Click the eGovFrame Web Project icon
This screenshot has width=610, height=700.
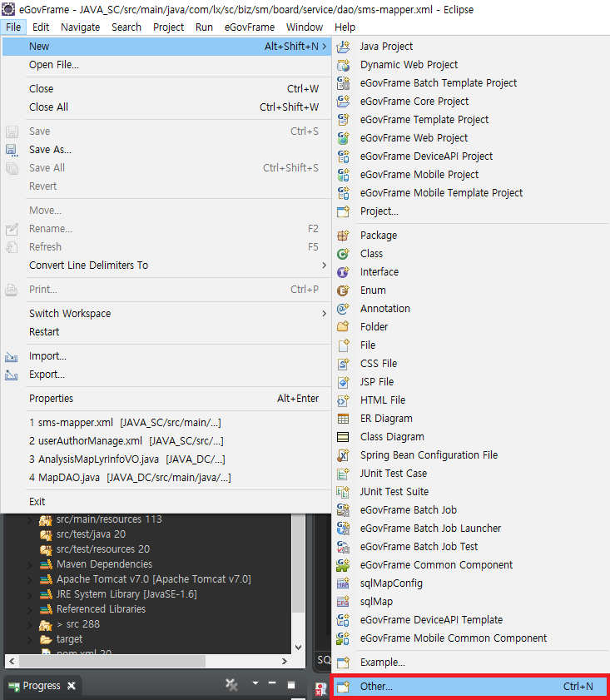(343, 138)
